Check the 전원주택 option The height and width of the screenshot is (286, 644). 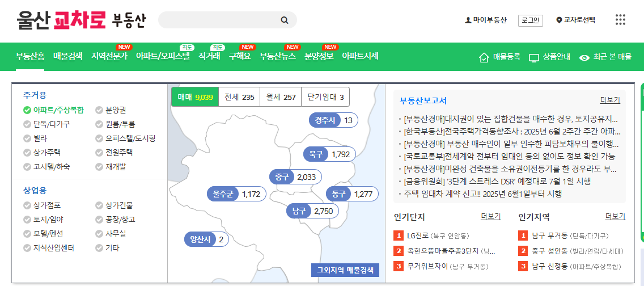pyautogui.click(x=114, y=153)
